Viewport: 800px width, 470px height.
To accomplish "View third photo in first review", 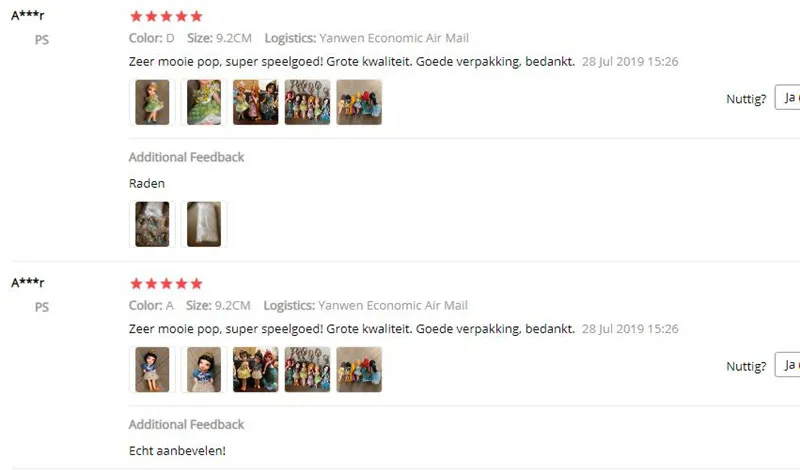I will click(x=256, y=102).
